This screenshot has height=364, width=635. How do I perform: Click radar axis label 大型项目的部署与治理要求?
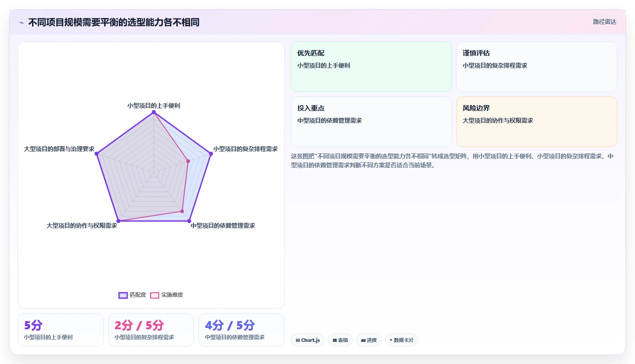click(59, 149)
